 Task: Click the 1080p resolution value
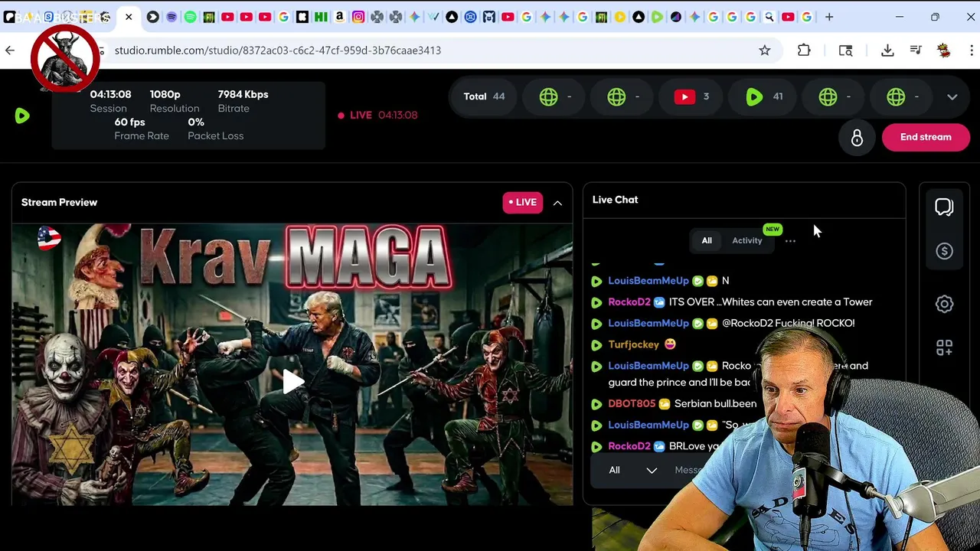tap(165, 94)
